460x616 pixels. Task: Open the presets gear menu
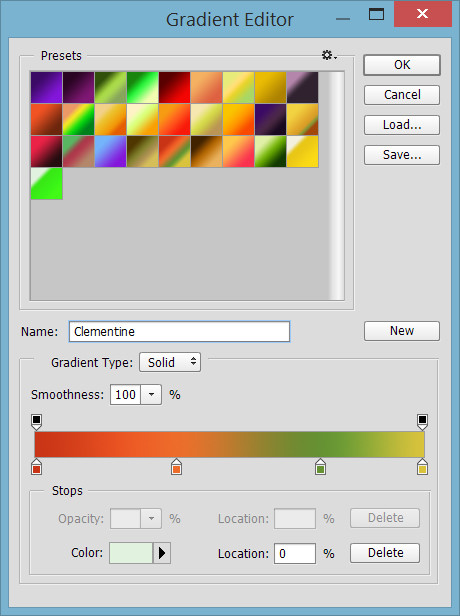329,55
